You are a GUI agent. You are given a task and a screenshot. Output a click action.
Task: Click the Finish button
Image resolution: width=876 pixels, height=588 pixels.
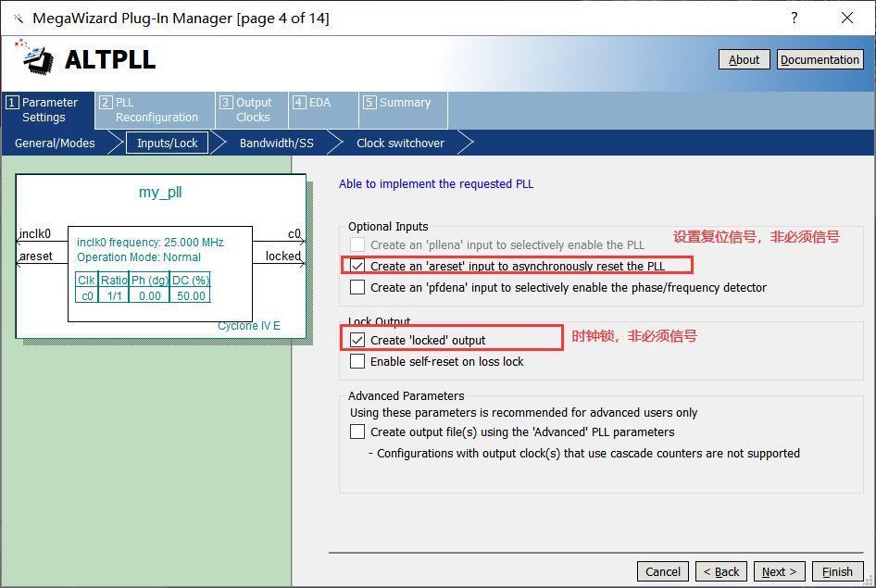coord(837,572)
